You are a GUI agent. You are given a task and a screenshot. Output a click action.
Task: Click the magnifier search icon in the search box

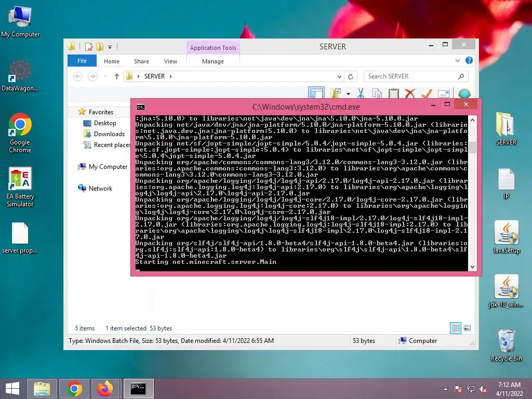point(461,76)
